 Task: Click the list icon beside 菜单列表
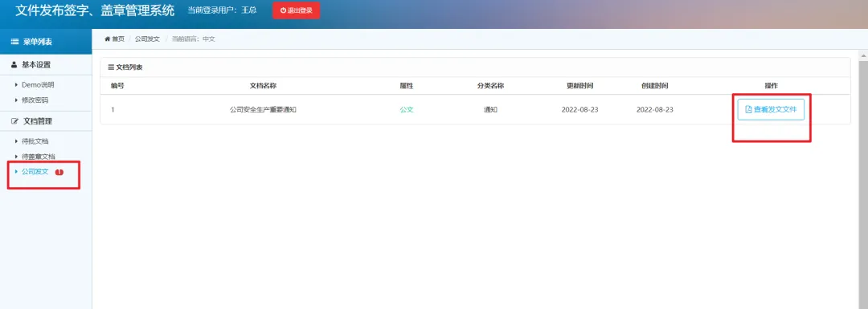(x=15, y=42)
